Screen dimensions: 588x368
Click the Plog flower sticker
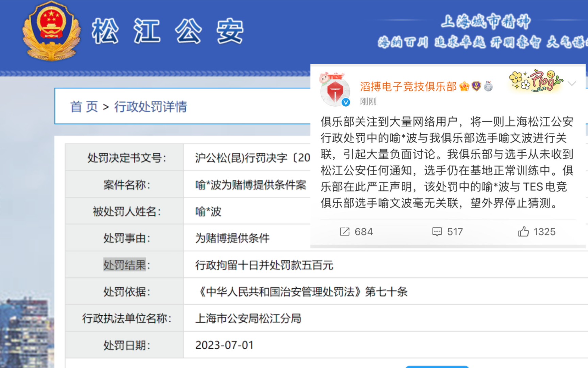pyautogui.click(x=536, y=81)
